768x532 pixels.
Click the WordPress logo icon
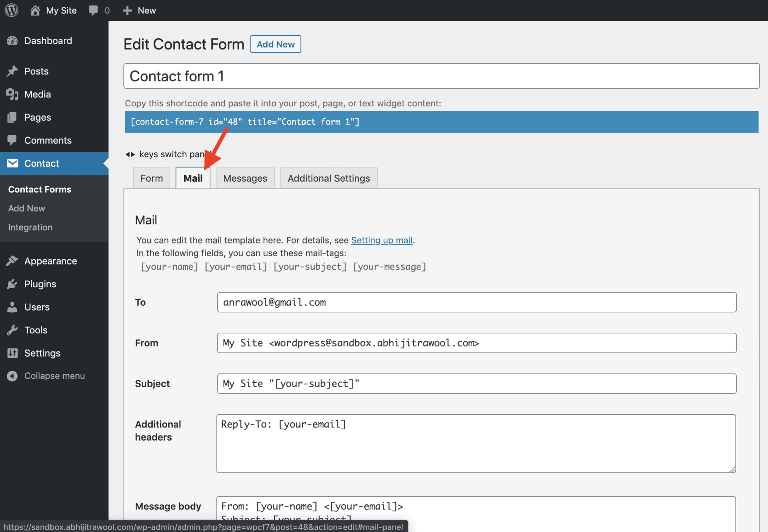point(12,10)
